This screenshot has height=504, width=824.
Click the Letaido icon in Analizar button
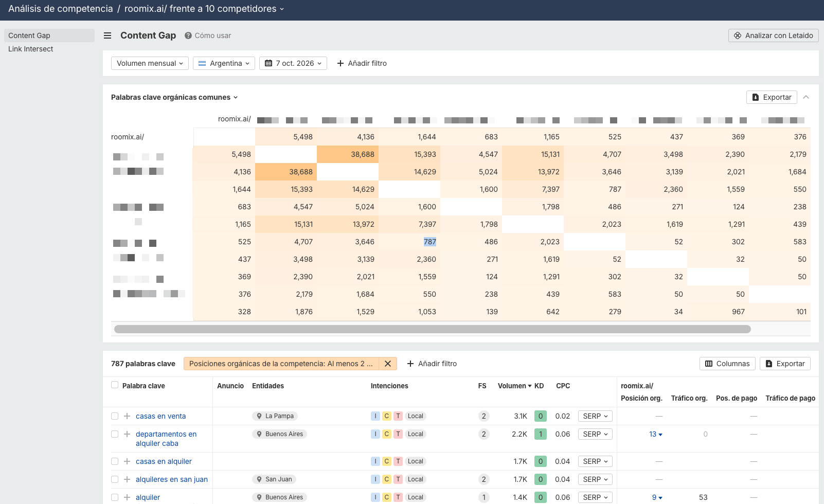point(738,35)
